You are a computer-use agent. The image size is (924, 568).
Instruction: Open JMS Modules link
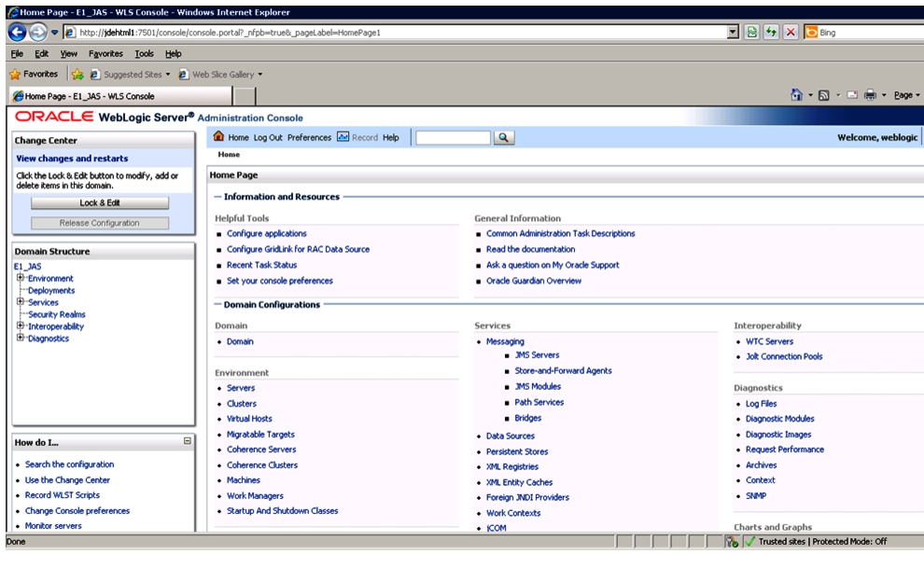tap(538, 387)
